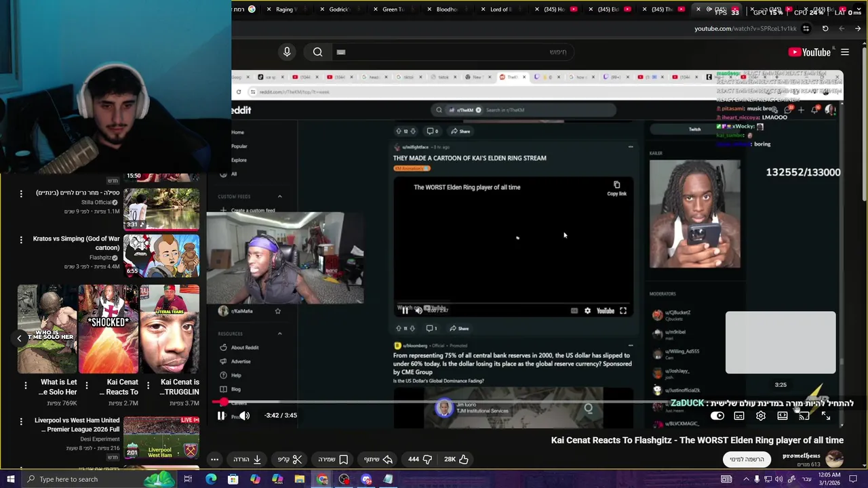Open Task View from the taskbar
Screen dimensions: 868x488
click(188, 479)
